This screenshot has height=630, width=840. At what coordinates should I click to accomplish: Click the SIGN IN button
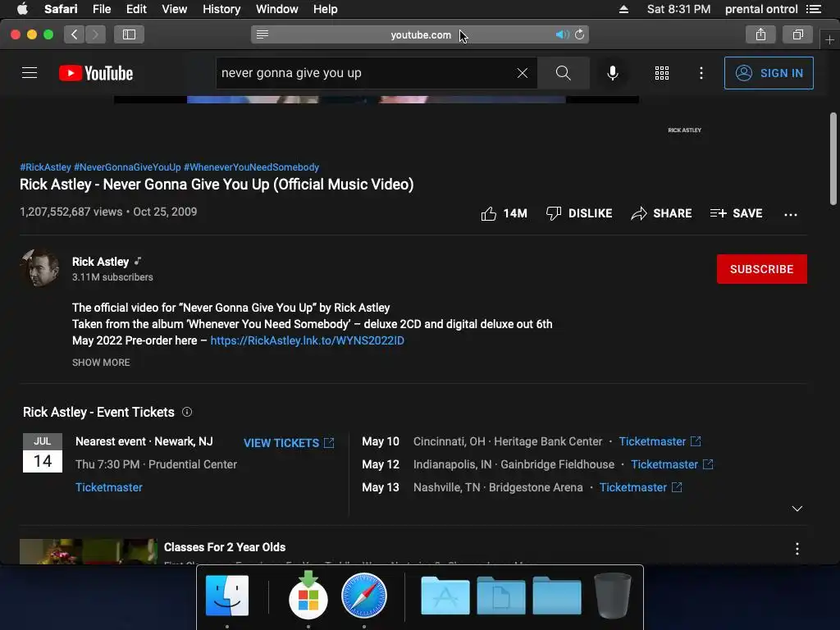[769, 73]
